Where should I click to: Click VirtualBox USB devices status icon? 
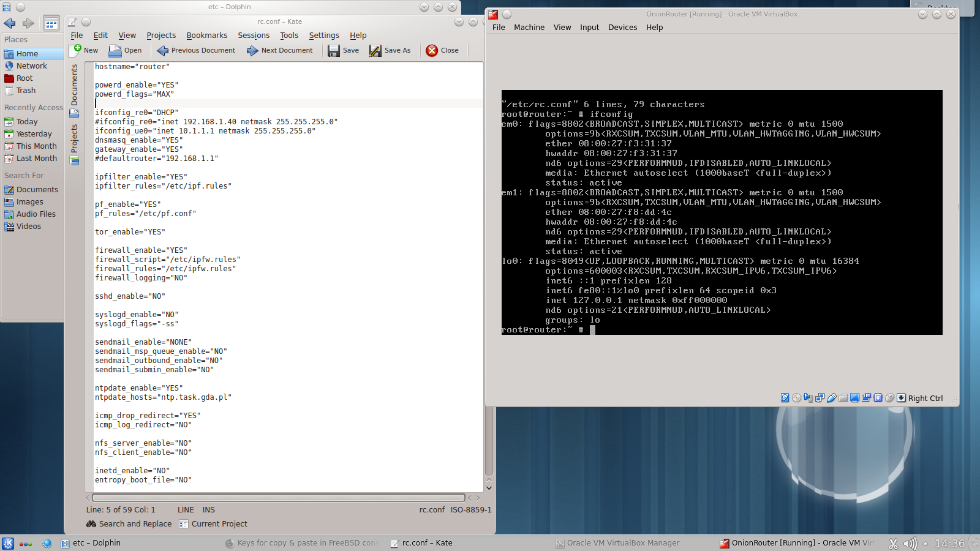click(x=831, y=398)
